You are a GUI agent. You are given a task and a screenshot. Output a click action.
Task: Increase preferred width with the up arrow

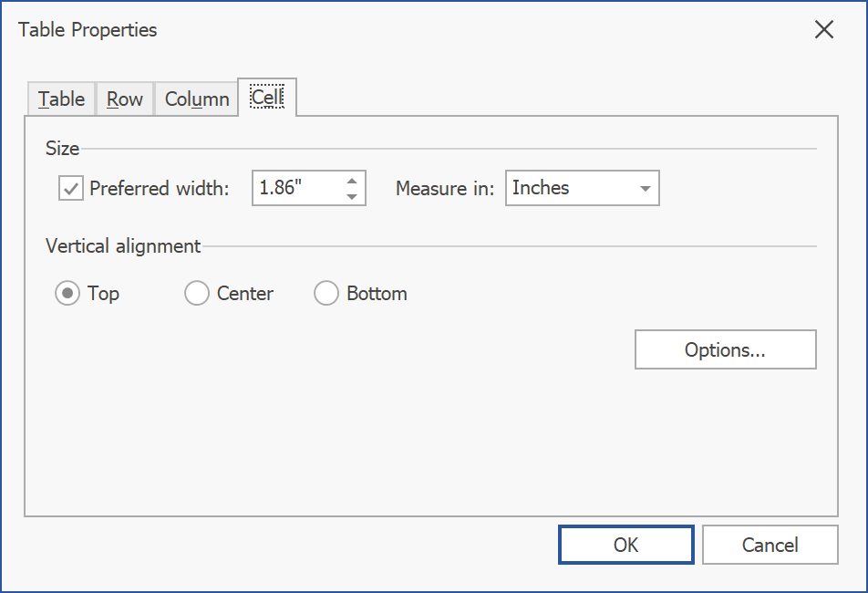(x=352, y=181)
